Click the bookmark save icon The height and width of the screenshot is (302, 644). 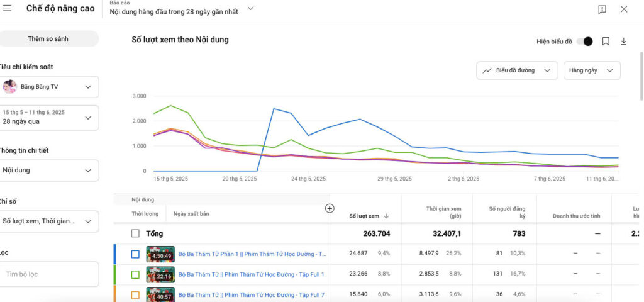[606, 42]
